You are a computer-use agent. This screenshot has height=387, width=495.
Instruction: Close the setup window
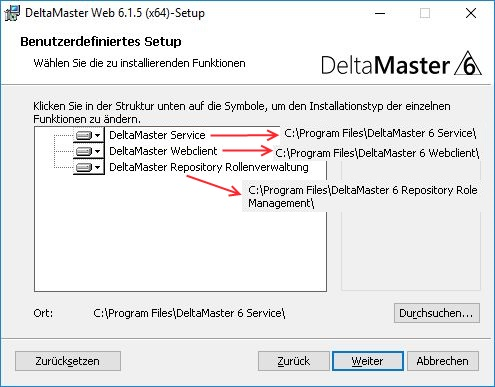tap(471, 13)
